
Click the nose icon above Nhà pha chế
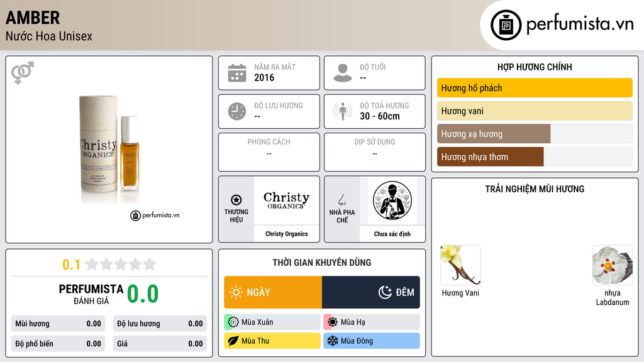(x=341, y=200)
